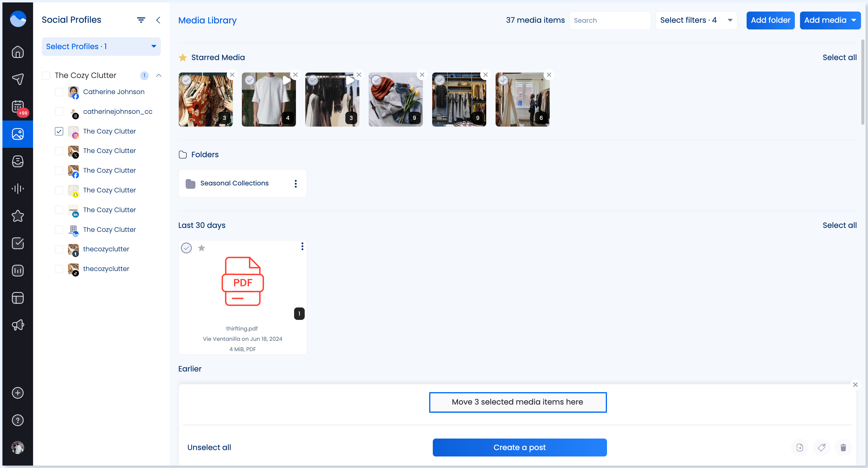The image size is (868, 468).
Task: Open the Reports bar chart icon
Action: point(18,270)
